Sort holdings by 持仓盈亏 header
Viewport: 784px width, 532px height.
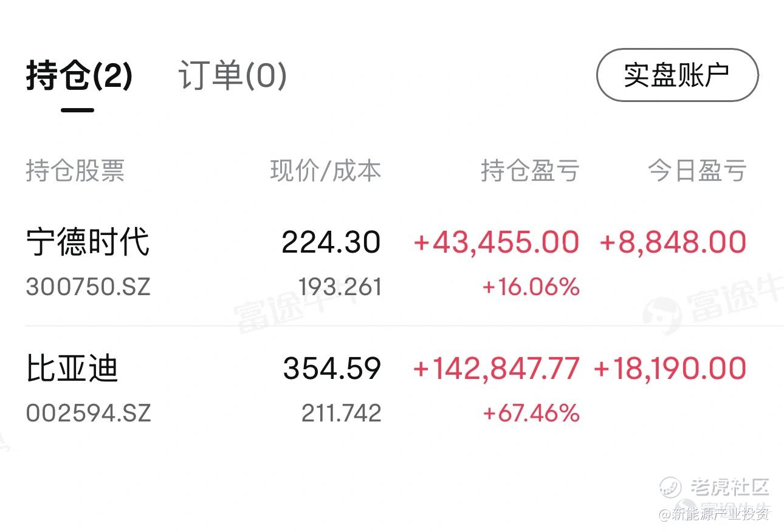click(530, 171)
